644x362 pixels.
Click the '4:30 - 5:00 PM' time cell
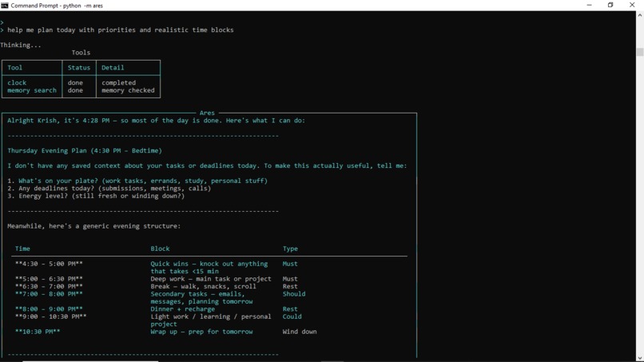49,264
